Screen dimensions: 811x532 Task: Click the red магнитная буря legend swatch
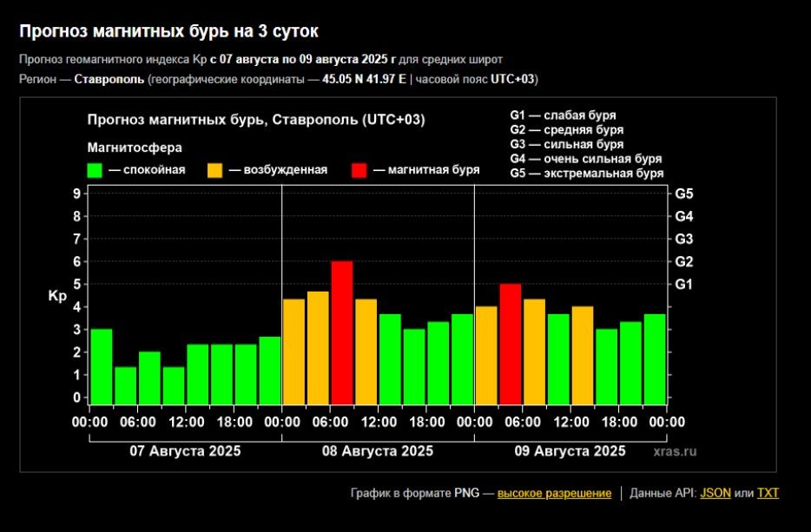(359, 170)
